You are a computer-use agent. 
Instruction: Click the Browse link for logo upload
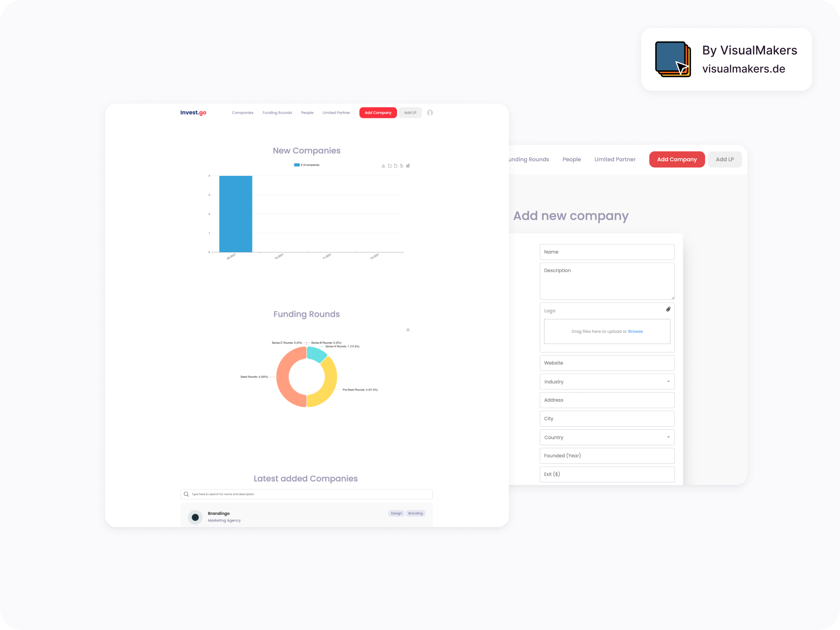click(635, 331)
